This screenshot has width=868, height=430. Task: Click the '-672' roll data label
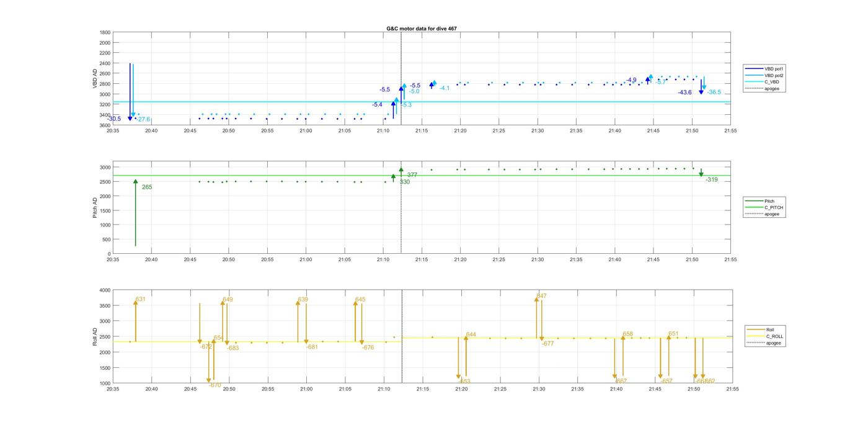tap(206, 347)
